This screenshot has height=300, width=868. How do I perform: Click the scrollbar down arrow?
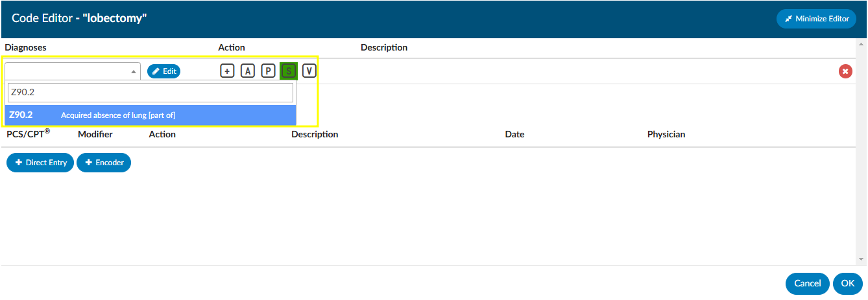click(861, 259)
